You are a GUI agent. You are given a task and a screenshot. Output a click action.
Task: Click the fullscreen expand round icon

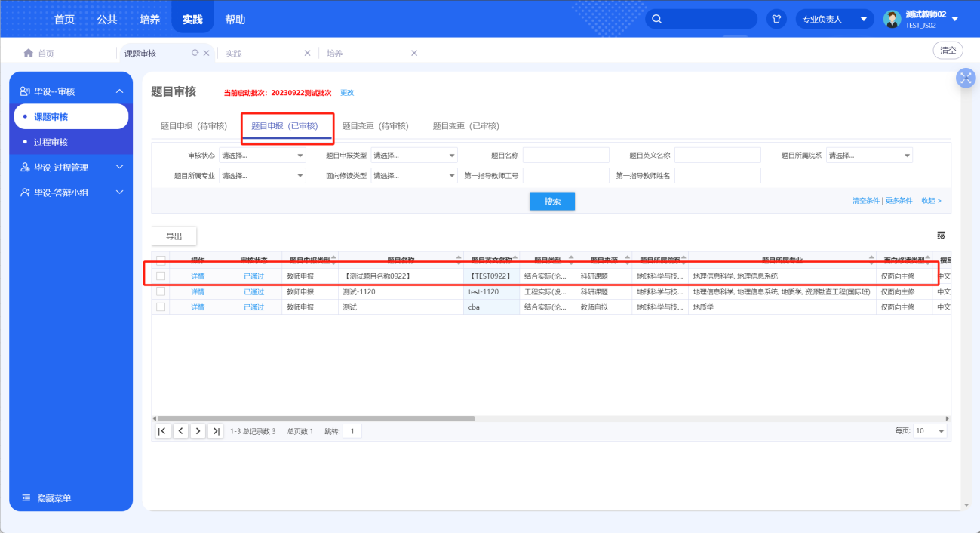(966, 78)
